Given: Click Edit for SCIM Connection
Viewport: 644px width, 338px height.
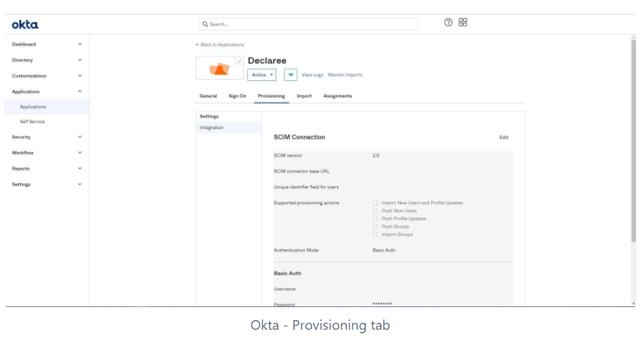Looking at the screenshot, I should [504, 137].
